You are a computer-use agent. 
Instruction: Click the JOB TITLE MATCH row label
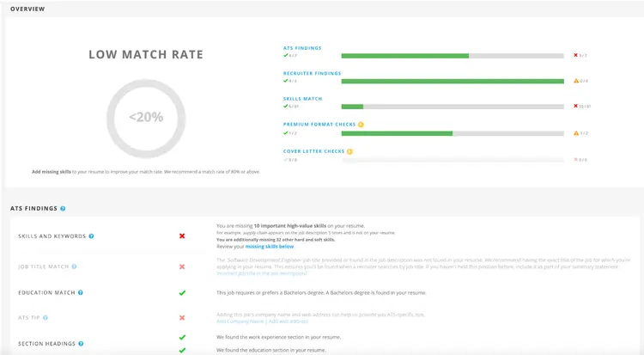click(44, 266)
